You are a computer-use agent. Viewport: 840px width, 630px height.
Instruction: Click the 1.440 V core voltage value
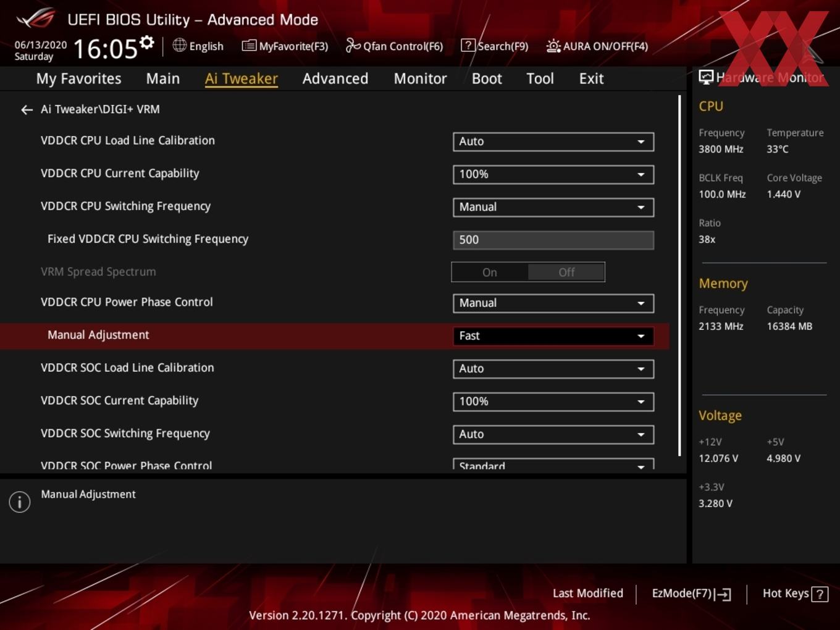783,194
